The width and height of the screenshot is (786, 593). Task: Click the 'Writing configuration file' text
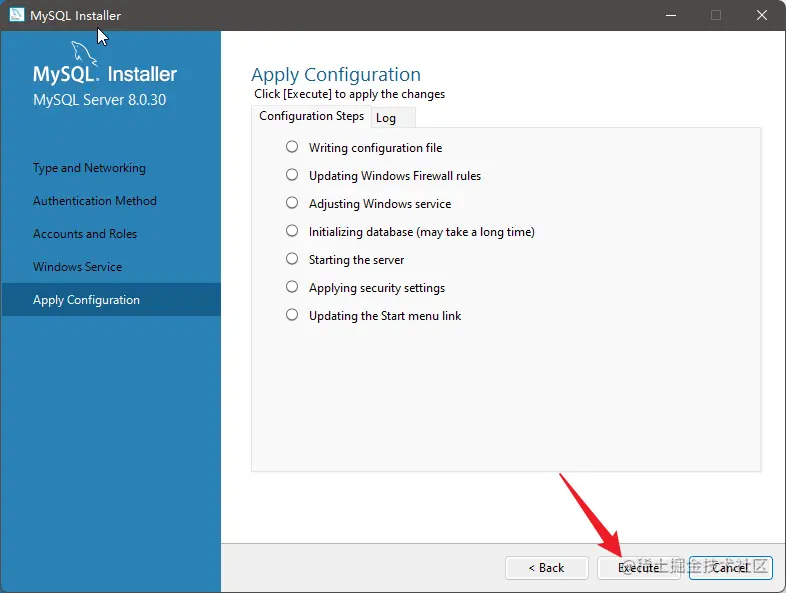click(375, 148)
